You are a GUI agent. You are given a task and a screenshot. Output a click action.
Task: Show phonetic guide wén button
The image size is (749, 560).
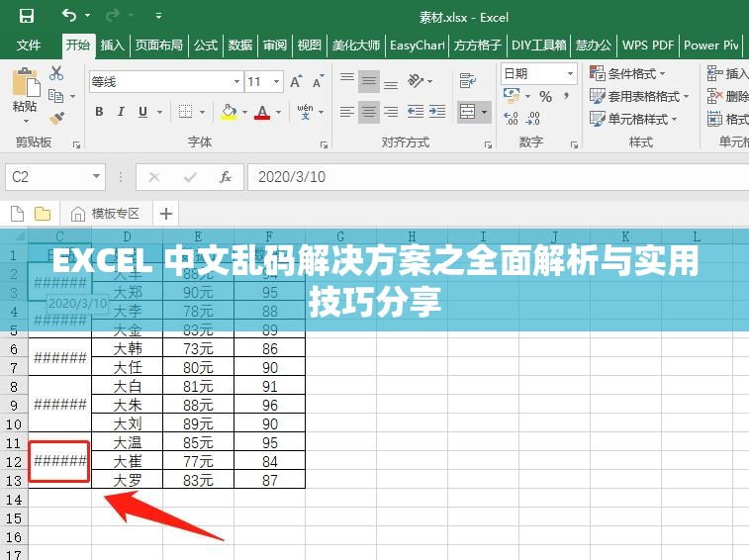point(305,112)
